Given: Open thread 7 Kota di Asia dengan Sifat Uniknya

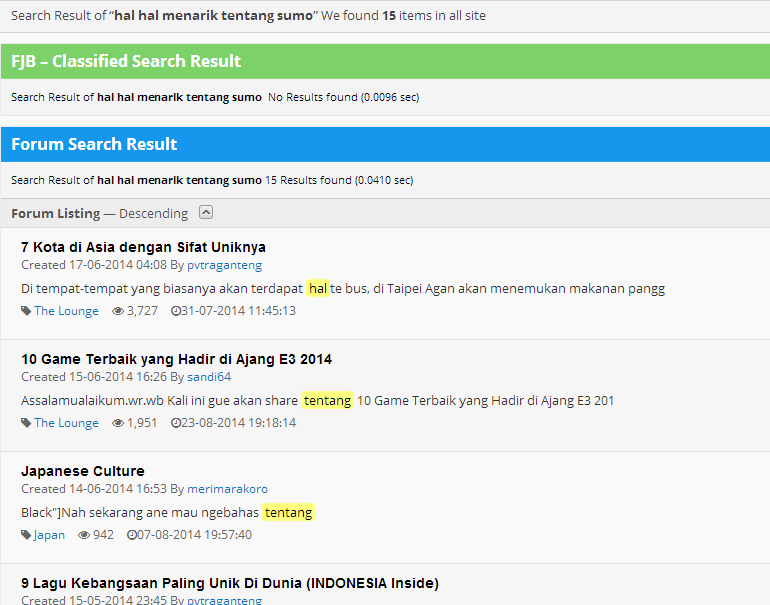Looking at the screenshot, I should 143,247.
